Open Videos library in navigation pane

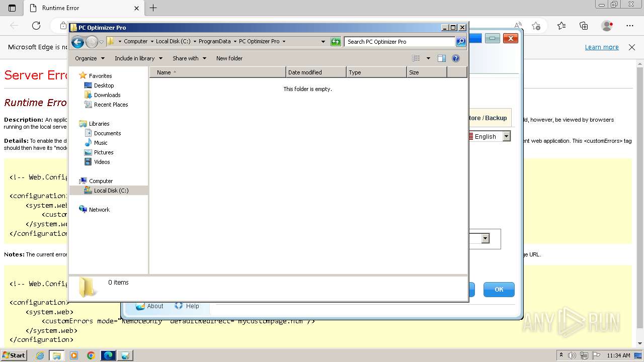click(102, 162)
